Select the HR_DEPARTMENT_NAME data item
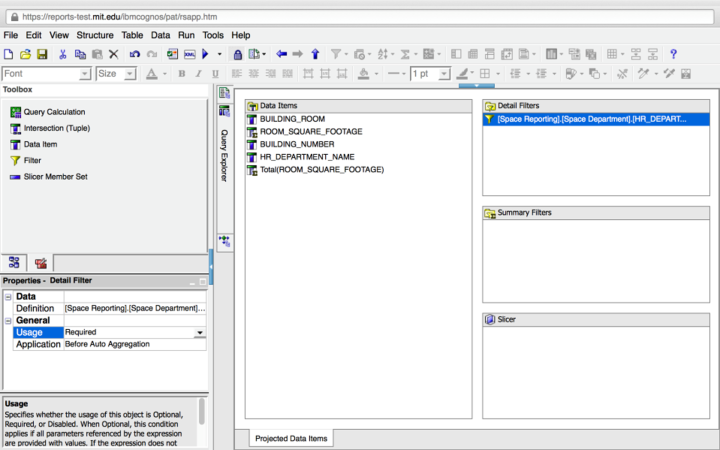The image size is (720, 450). (306, 157)
